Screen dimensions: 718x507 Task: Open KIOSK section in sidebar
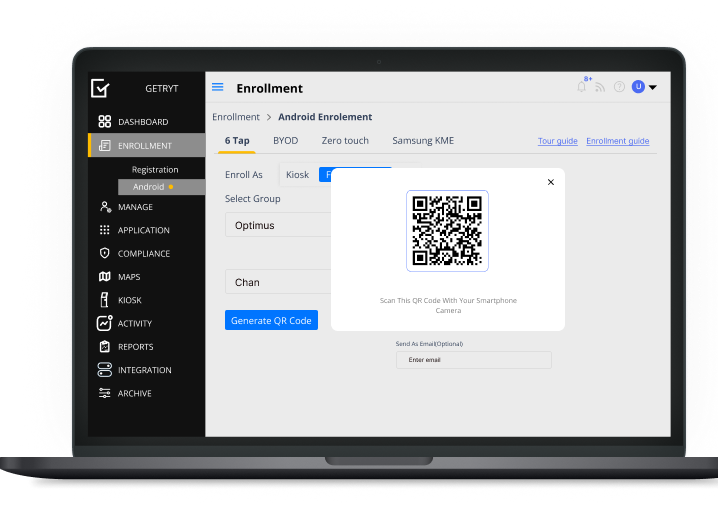click(x=130, y=300)
